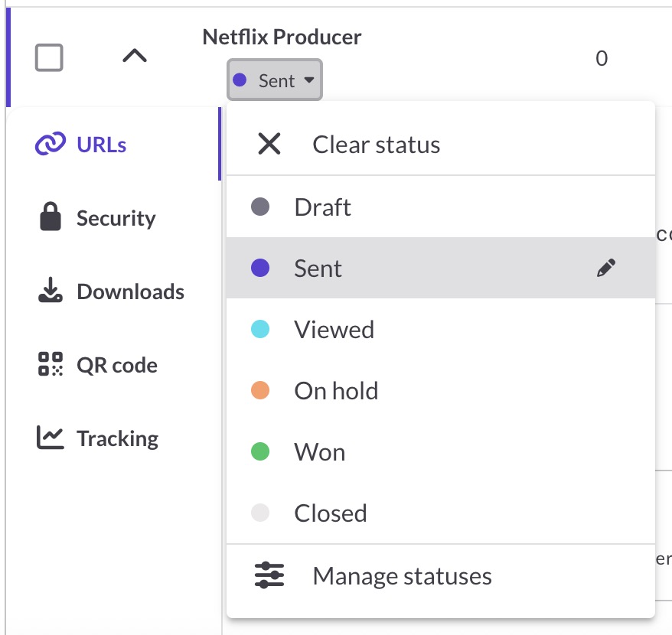Click the grey Draft color dot

[260, 207]
